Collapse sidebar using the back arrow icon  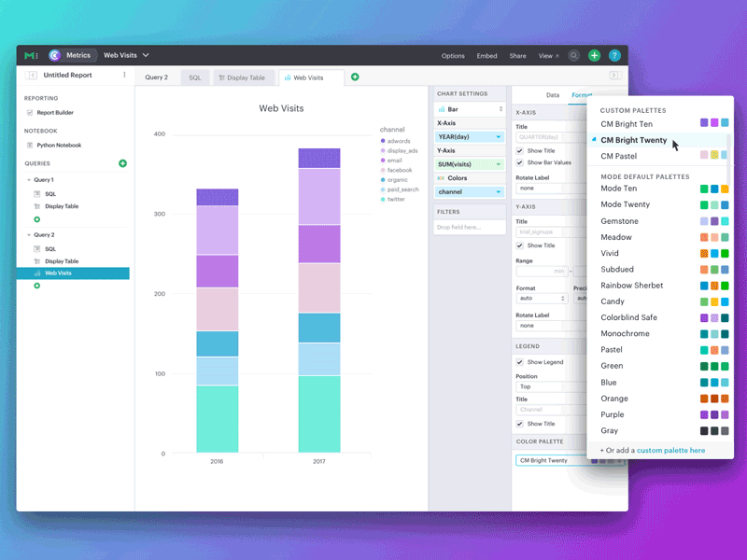pyautogui.click(x=32, y=76)
